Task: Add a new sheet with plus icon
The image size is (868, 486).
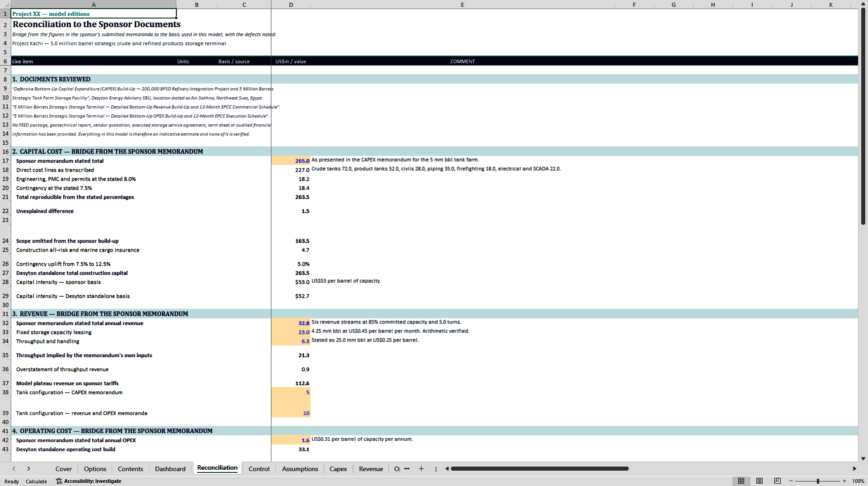Action: 421,469
